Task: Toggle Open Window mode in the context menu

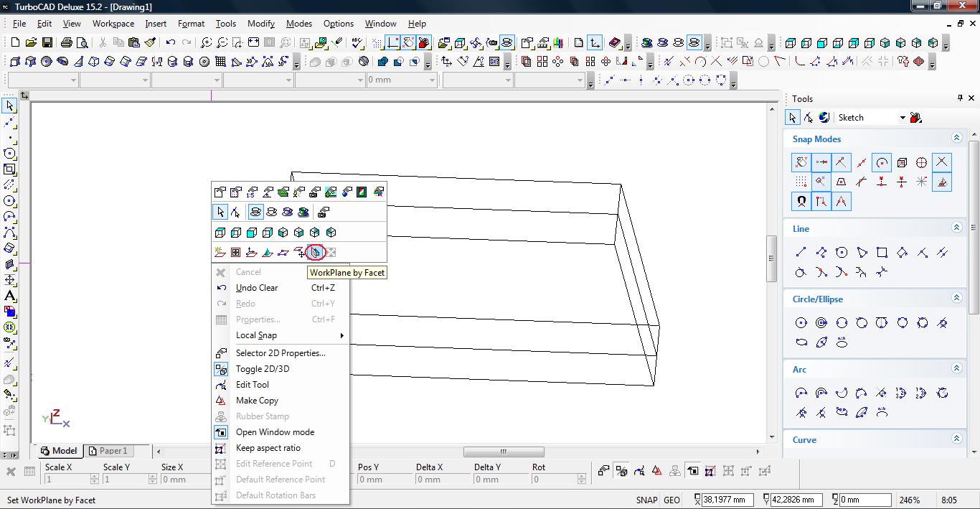Action: click(275, 432)
